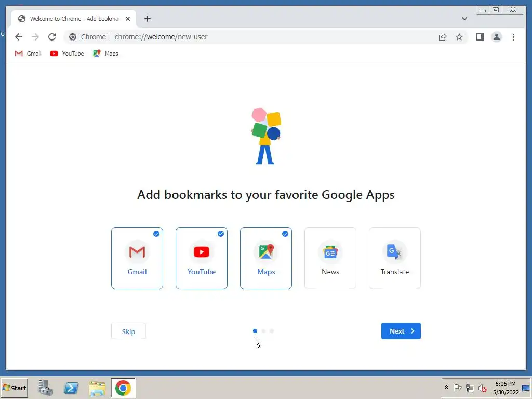Share this page via the share icon
Screen dimensions: 532x399
(x=443, y=37)
